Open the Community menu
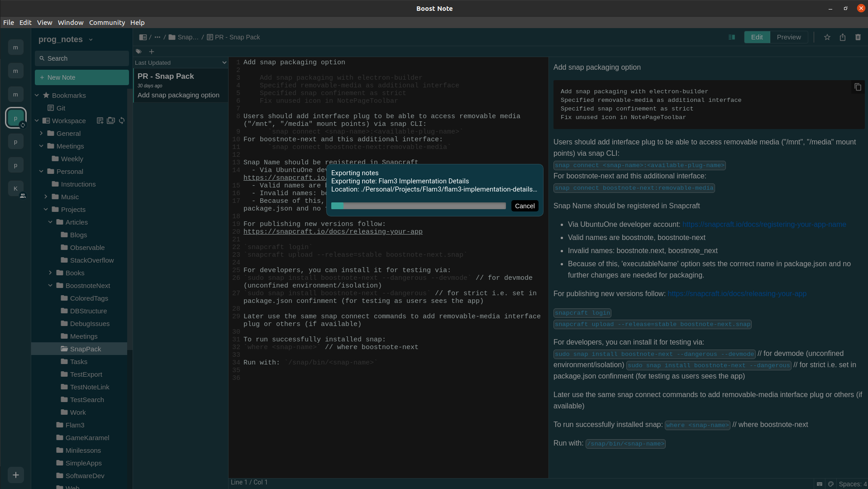 [107, 23]
